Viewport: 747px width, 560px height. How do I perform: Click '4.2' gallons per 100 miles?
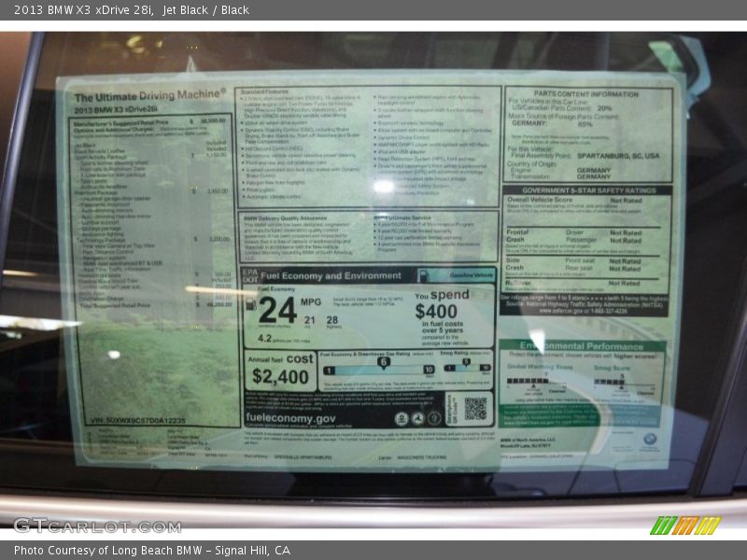264,339
